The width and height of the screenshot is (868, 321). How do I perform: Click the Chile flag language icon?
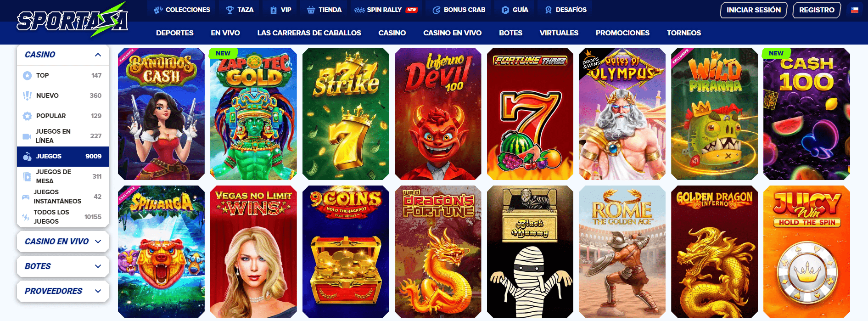tap(854, 10)
